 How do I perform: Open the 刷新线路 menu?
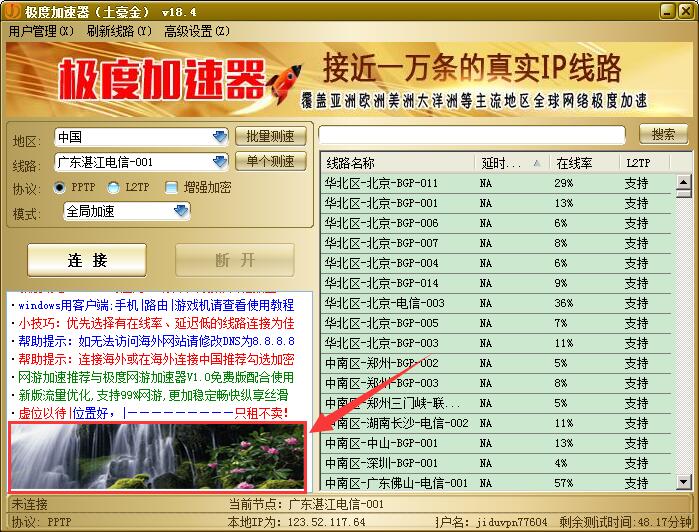coord(119,31)
